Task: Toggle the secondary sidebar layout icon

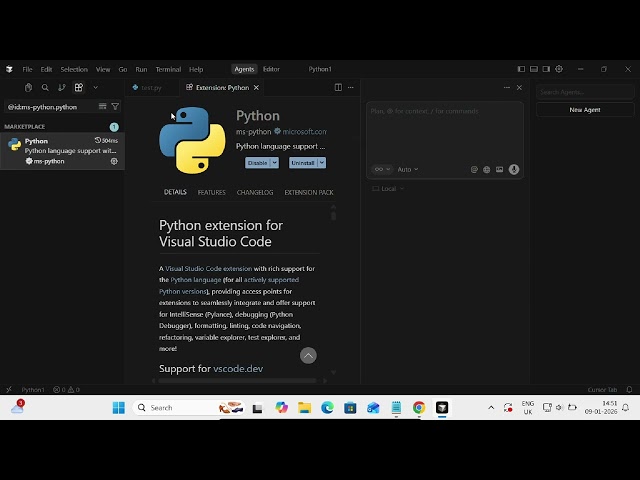Action: 546,69
